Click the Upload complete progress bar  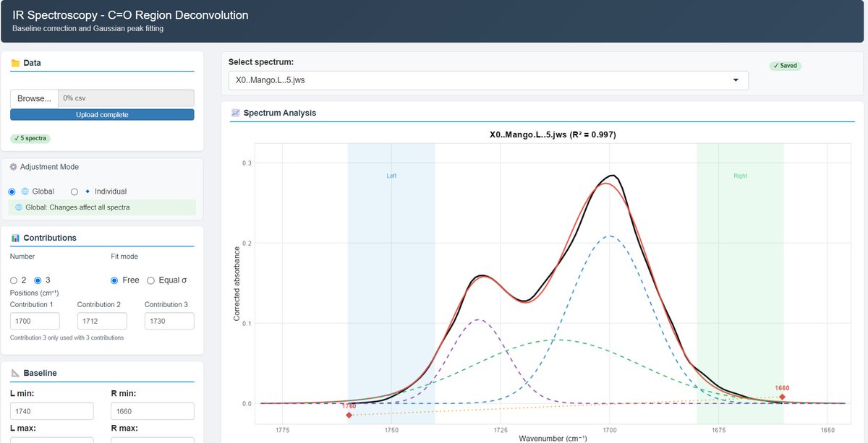[102, 115]
